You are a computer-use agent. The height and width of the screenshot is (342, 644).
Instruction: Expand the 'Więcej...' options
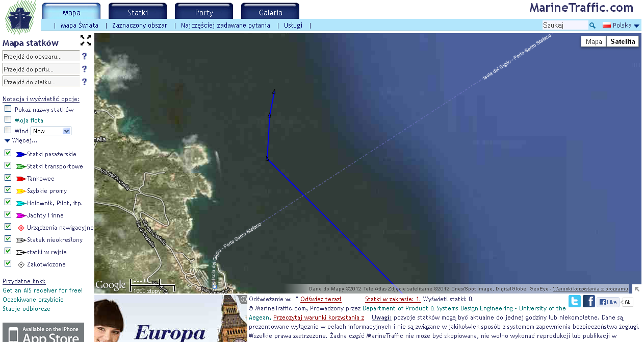[20, 140]
